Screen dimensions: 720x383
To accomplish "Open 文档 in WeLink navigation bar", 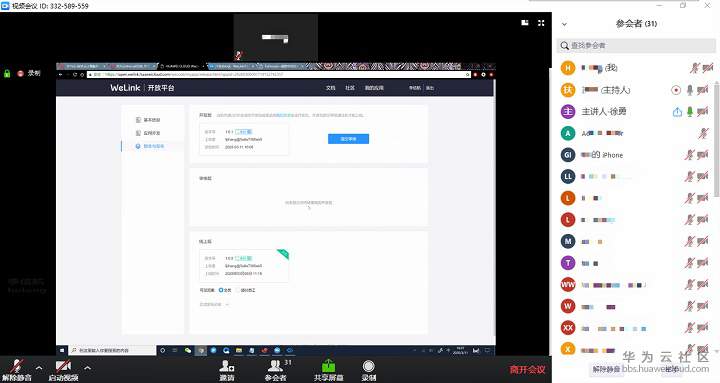I will pos(331,88).
